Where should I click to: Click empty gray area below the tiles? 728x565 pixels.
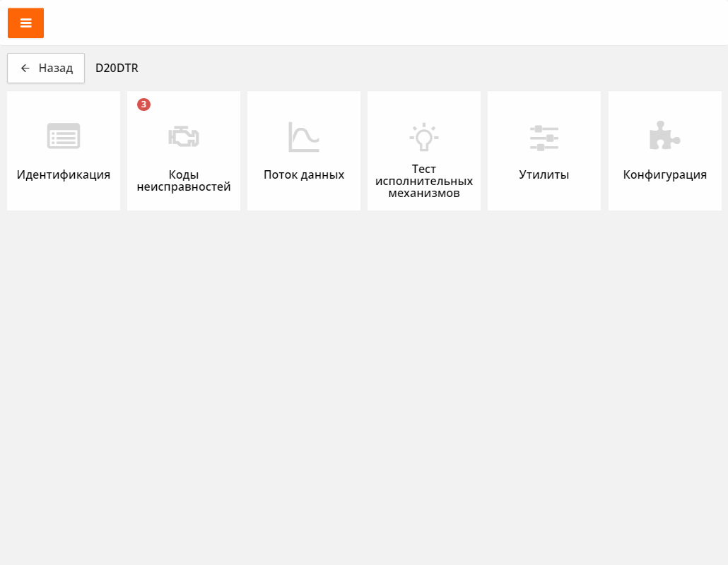coord(364,388)
